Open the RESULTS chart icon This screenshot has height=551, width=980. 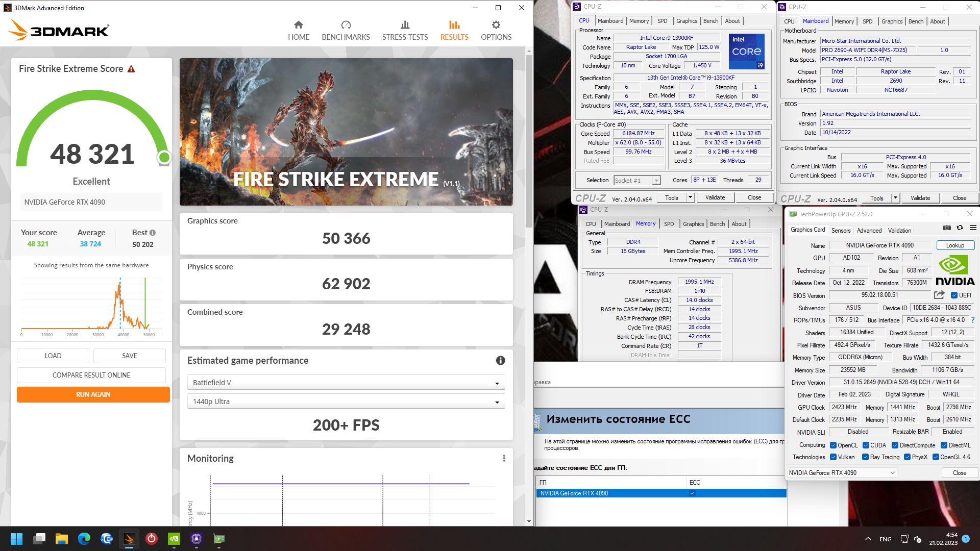pos(454,24)
